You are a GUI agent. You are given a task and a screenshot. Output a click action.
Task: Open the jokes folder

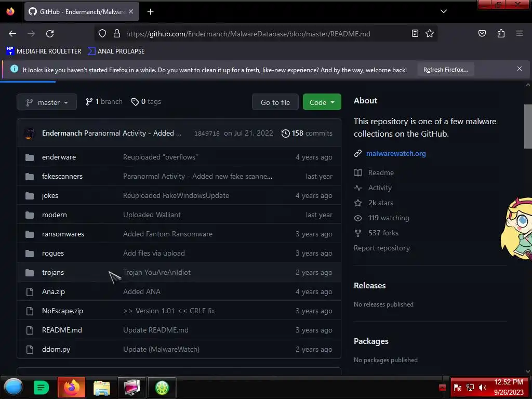coord(50,195)
